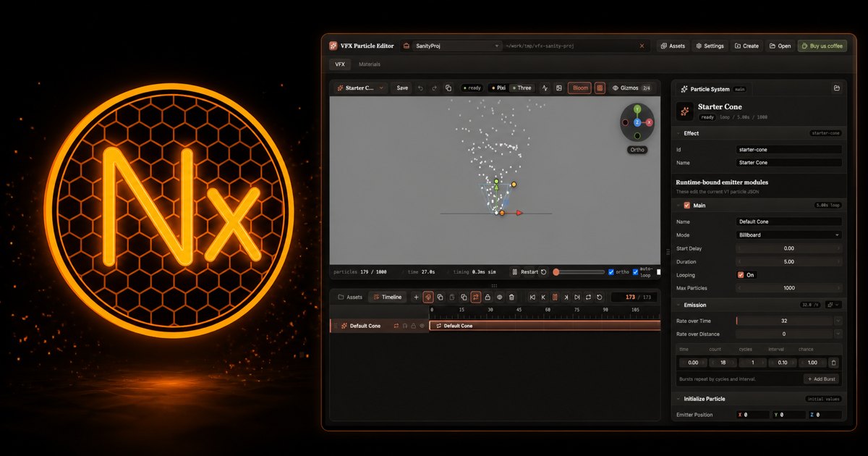Collapse the Effect section

(x=678, y=133)
